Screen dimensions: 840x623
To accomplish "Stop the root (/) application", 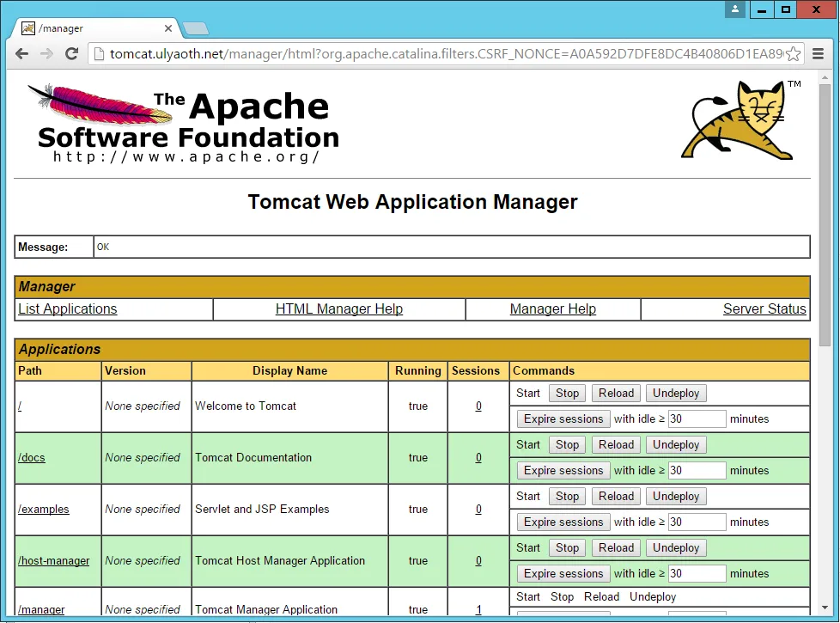I will pos(567,394).
